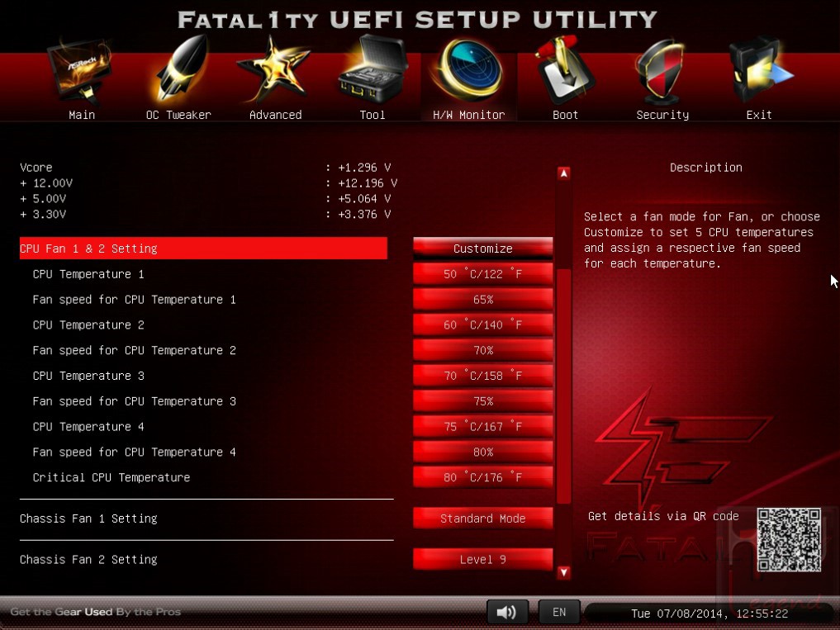This screenshot has height=630, width=840.
Task: Switch to the Boot tab label
Action: click(x=565, y=115)
